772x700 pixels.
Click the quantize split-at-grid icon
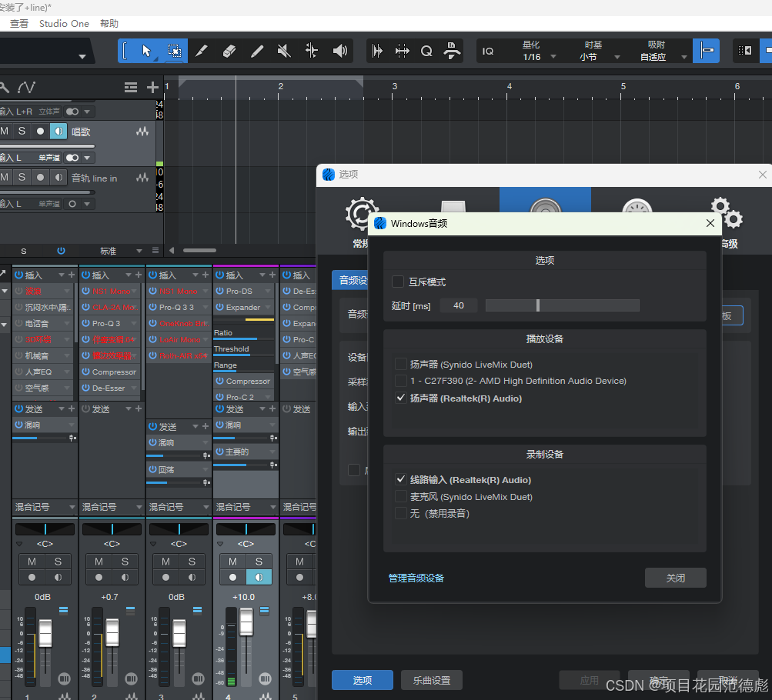[x=403, y=51]
